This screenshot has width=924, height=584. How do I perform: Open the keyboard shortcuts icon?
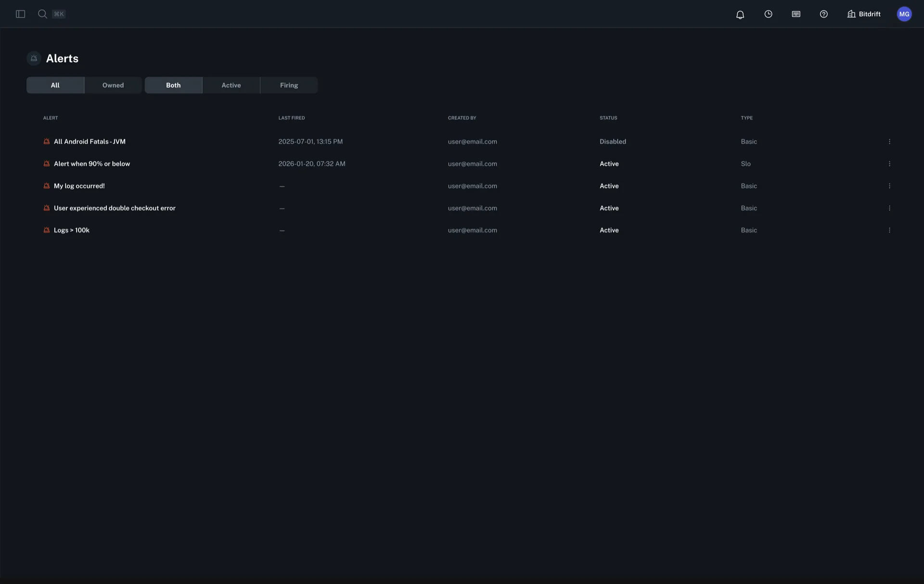(796, 14)
